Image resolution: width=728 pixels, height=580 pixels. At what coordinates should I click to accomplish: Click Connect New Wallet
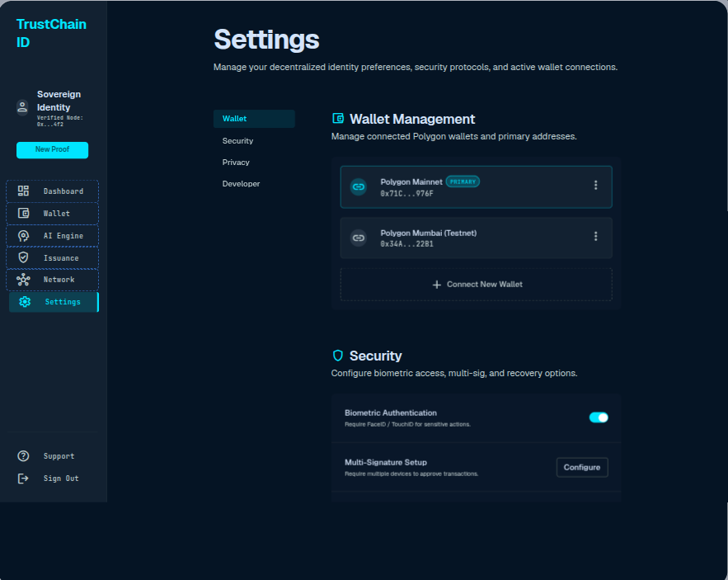coord(477,285)
